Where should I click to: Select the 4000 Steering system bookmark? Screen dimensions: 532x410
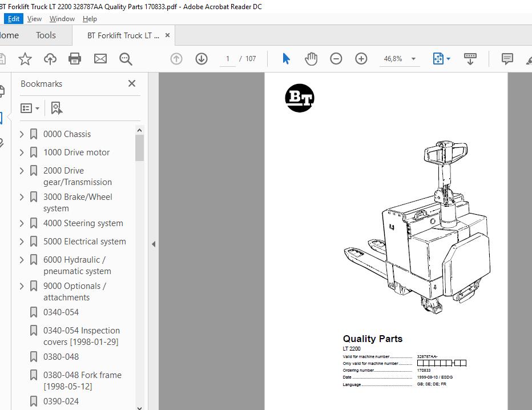click(x=83, y=223)
